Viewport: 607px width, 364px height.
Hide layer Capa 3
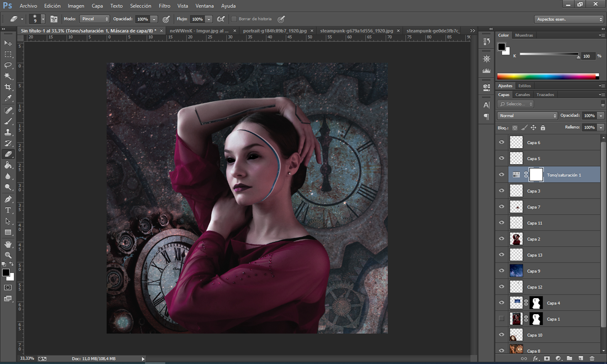(x=501, y=190)
